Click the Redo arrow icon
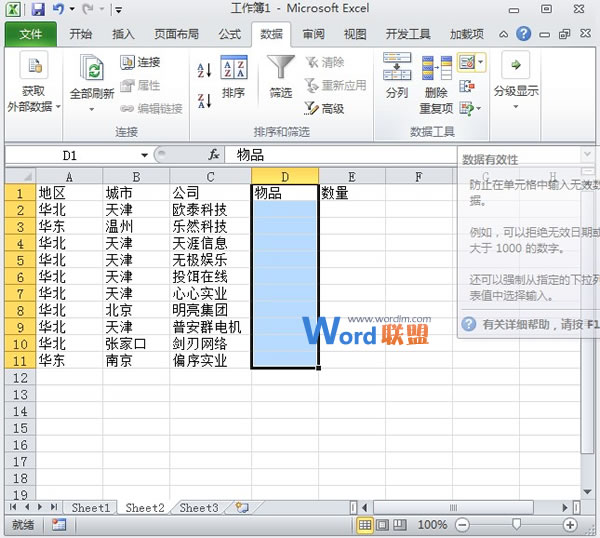Screen dimensions: 600x538 [88, 9]
